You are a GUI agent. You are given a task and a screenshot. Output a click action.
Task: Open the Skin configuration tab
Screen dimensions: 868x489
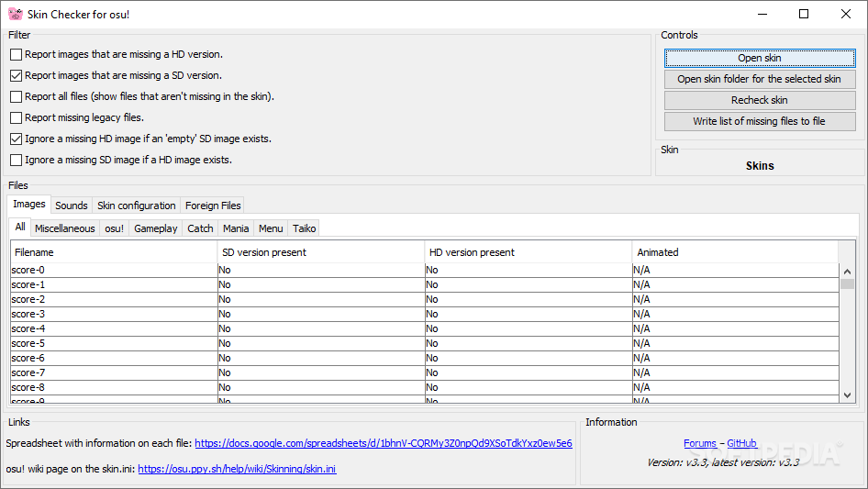[x=136, y=206]
